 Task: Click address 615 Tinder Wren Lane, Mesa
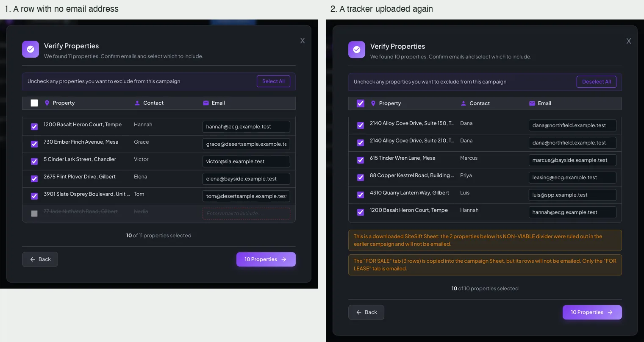click(402, 158)
